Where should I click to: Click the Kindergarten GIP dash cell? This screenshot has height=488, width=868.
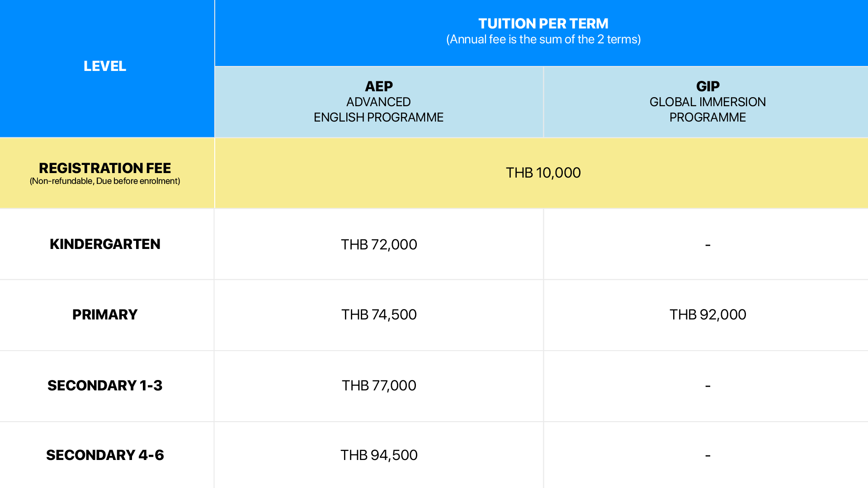pyautogui.click(x=708, y=245)
